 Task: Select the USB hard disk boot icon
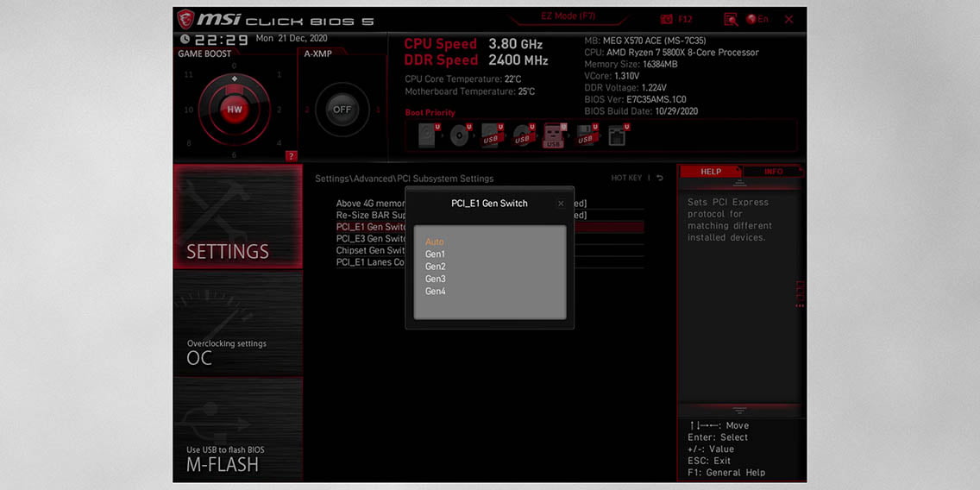point(492,135)
